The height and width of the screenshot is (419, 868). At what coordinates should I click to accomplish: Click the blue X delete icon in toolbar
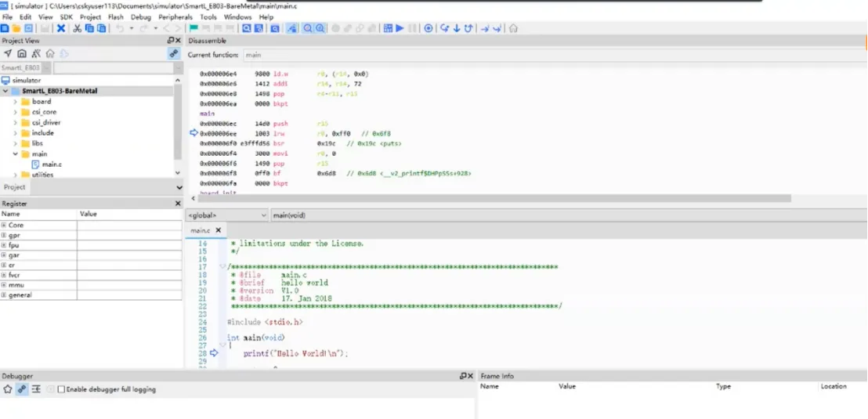(61, 28)
